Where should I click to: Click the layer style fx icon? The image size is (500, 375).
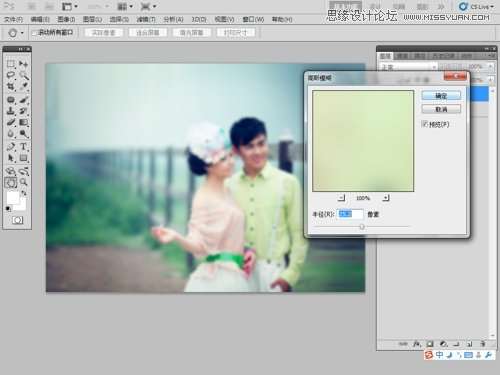pos(417,344)
